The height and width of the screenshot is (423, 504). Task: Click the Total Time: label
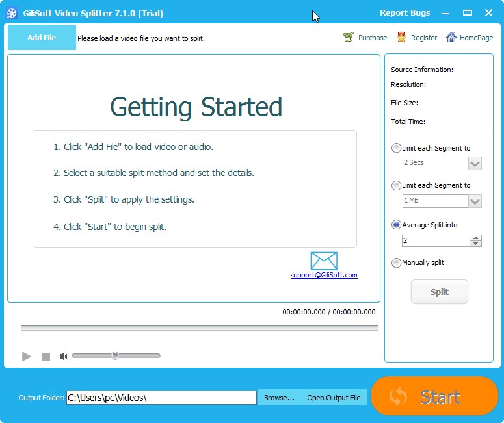coord(408,122)
